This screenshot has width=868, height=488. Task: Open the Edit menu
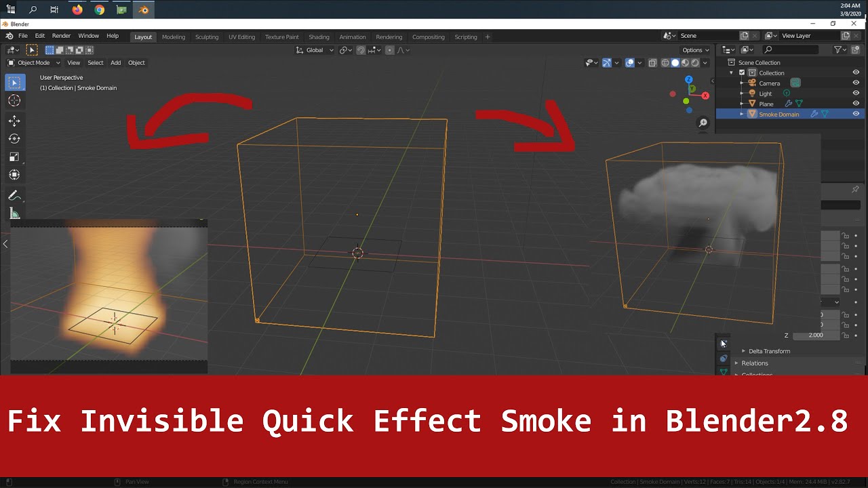(40, 36)
